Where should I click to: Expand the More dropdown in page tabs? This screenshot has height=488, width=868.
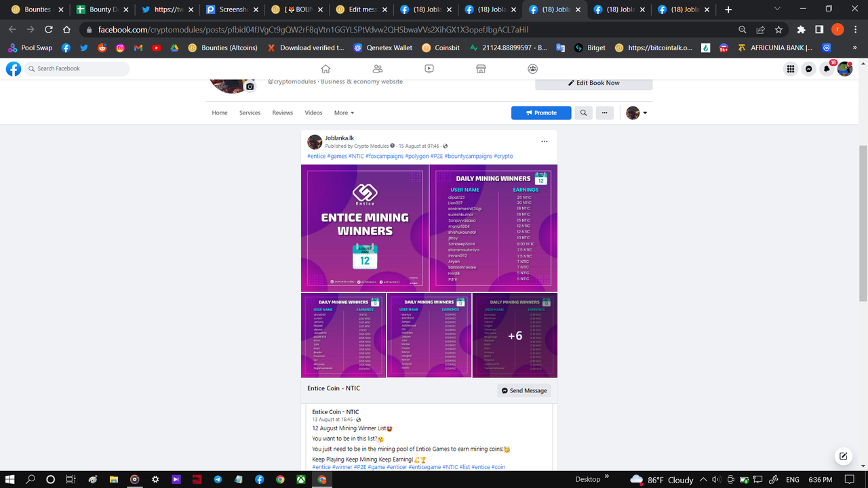(344, 113)
